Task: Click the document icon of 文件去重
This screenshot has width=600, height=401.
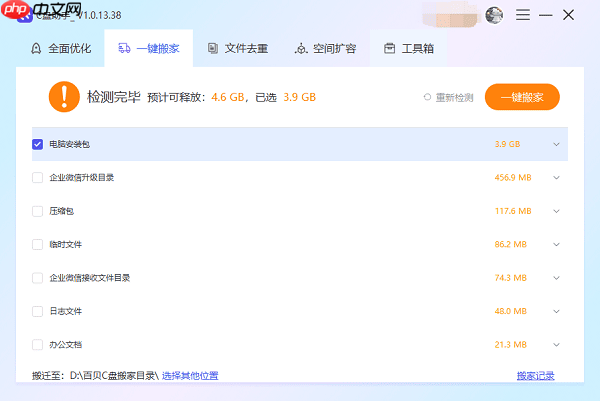Action: point(213,49)
